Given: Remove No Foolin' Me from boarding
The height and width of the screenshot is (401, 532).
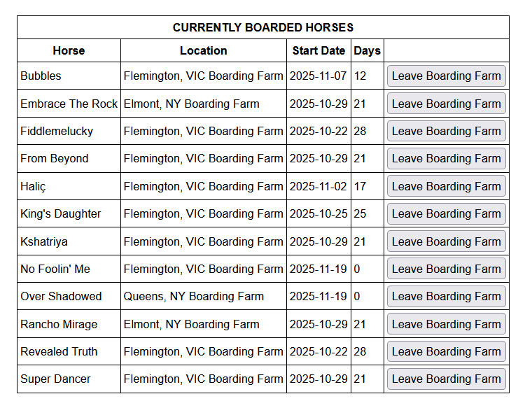Looking at the screenshot, I should coord(446,269).
